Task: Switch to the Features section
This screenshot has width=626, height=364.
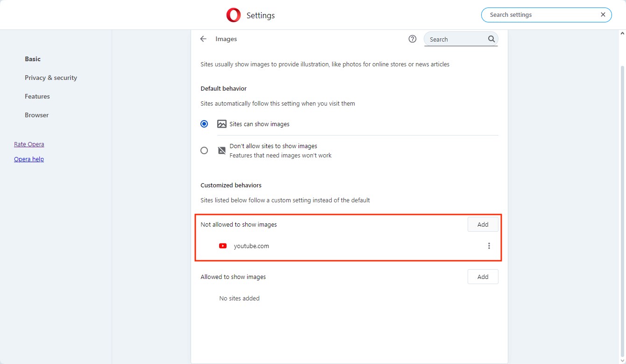Action: pos(37,96)
